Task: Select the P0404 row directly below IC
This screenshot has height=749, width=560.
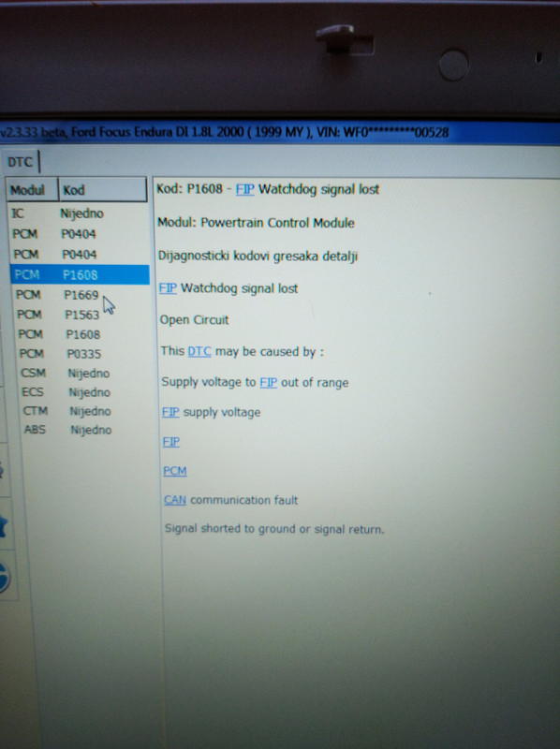Action: coord(79,234)
